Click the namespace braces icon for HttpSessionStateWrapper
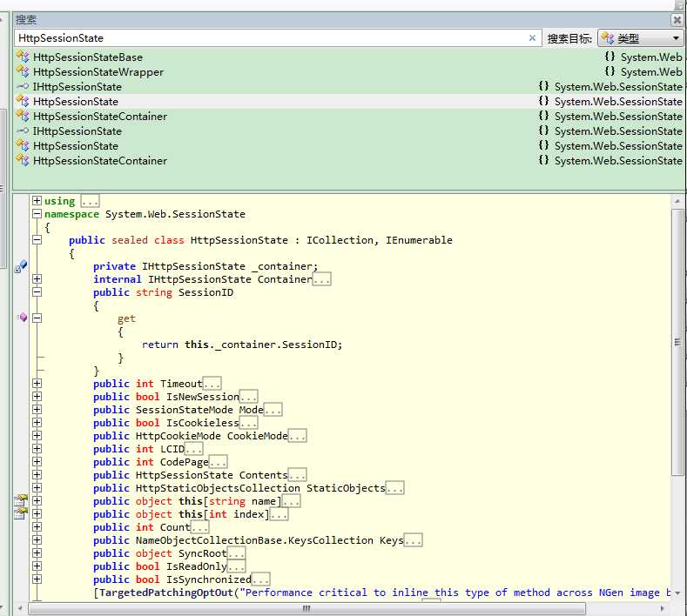The width and height of the screenshot is (687, 616). 610,71
